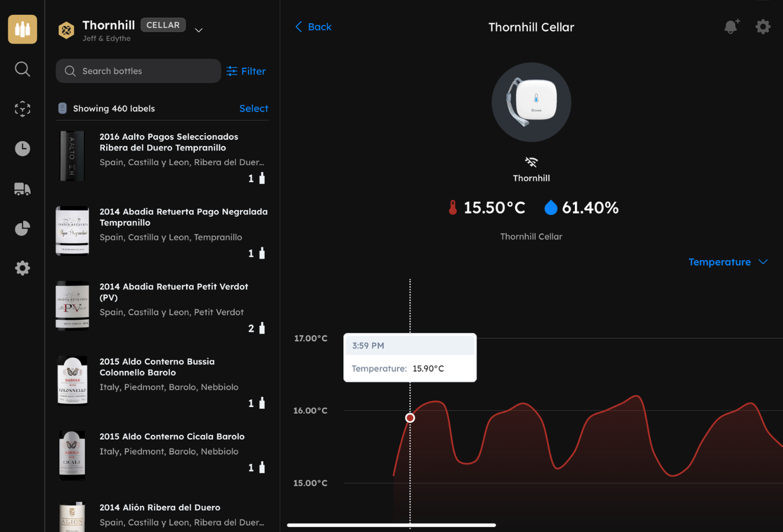
Task: Click Select to choose labels
Action: 254,108
